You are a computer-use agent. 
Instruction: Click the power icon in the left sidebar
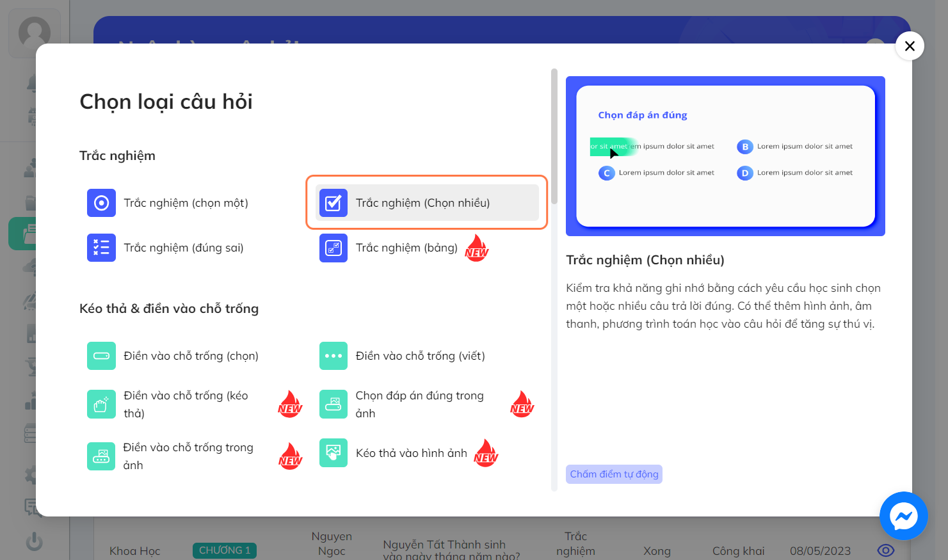34,541
